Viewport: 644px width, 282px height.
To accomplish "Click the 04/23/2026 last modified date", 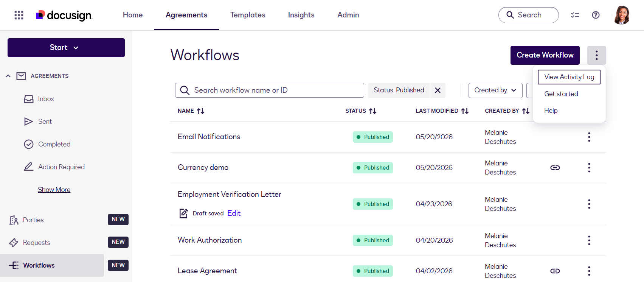I will (x=434, y=204).
